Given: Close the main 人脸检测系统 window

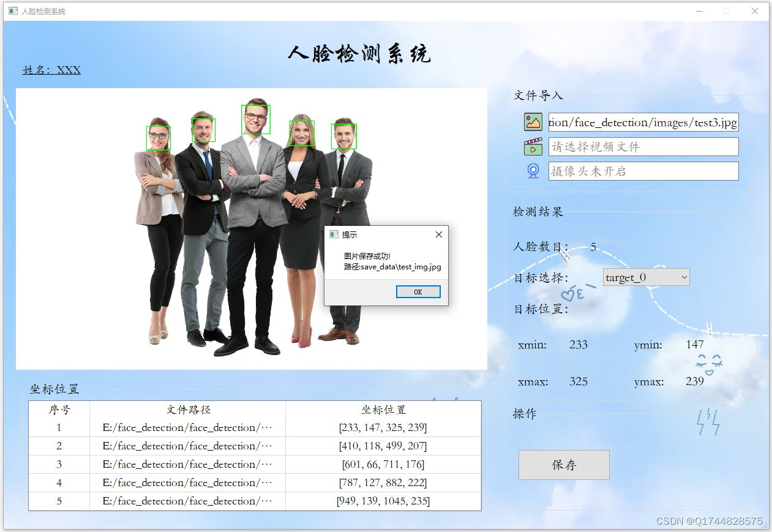Looking at the screenshot, I should tap(755, 11).
